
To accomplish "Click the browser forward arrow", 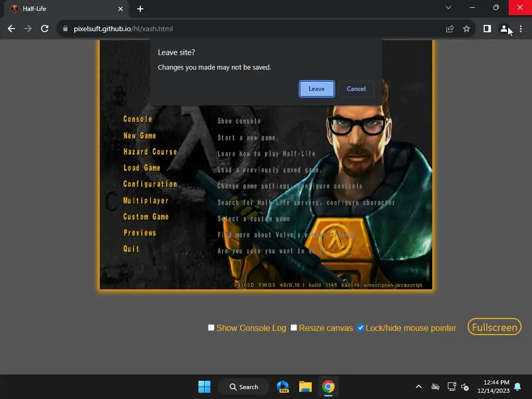I will [x=28, y=29].
